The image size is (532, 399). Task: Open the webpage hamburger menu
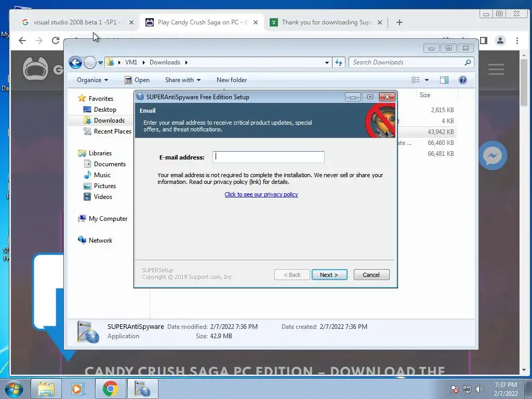tap(496, 69)
